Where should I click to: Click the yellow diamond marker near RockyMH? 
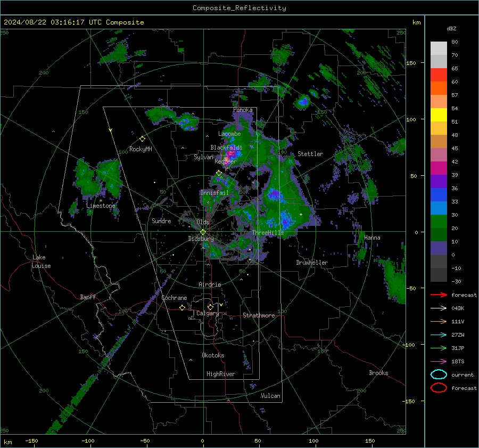(x=142, y=139)
